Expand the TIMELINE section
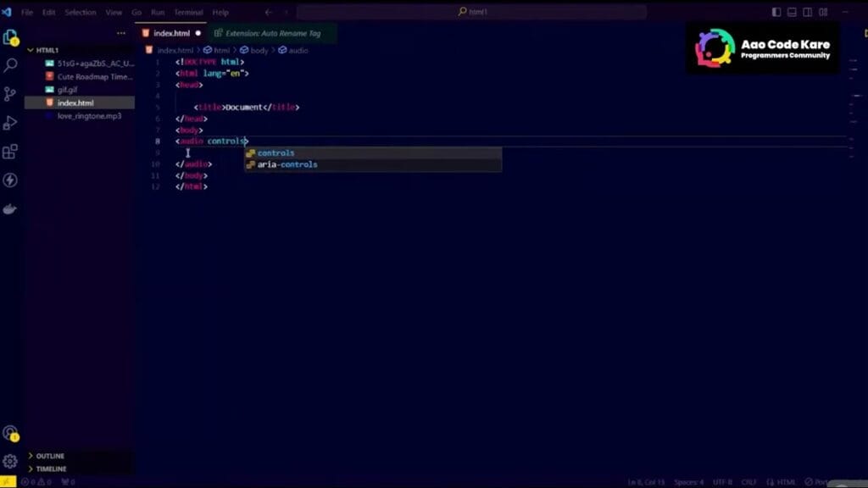Viewport: 868px width, 488px height. click(51, 469)
